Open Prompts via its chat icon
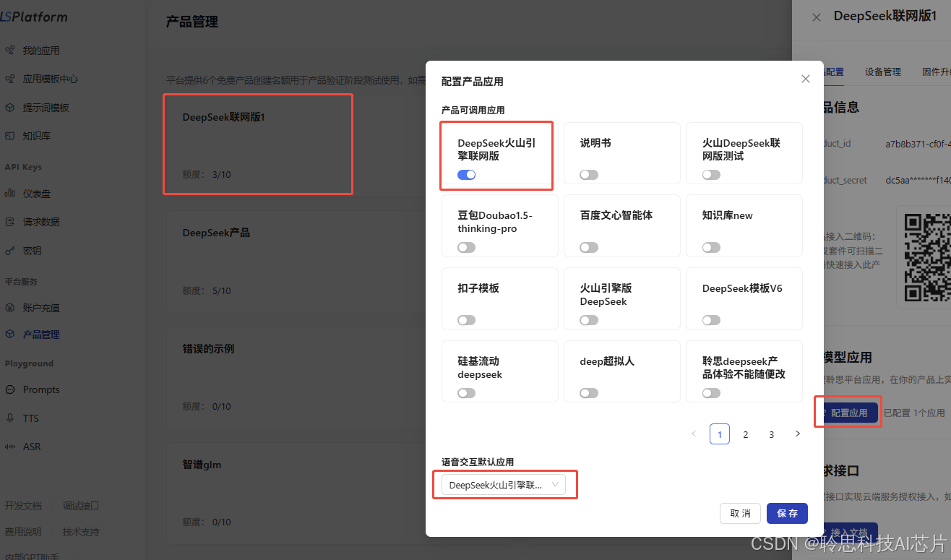The height and width of the screenshot is (560, 951). click(x=10, y=389)
